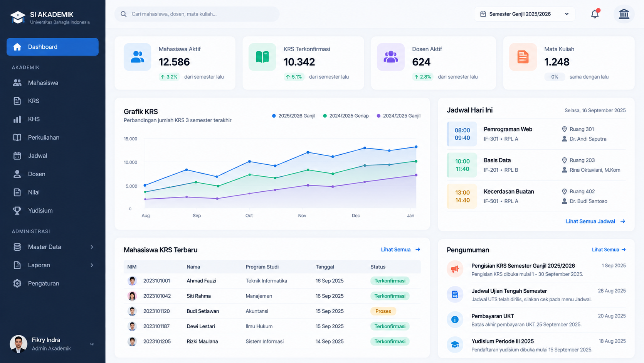
Task: Click the 13:00 Kecerdasan Buatan time block
Action: [462, 196]
